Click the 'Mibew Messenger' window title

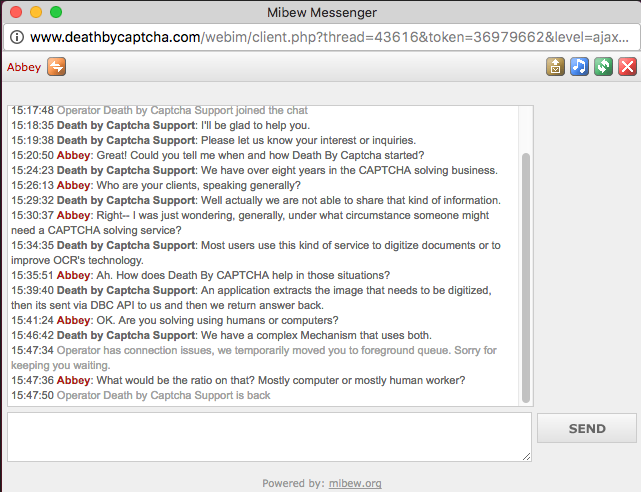322,12
